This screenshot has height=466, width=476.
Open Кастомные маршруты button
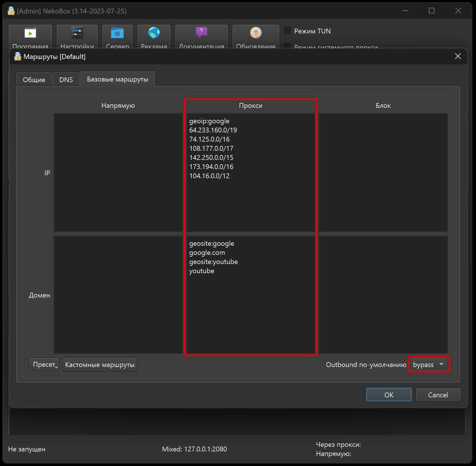point(100,364)
